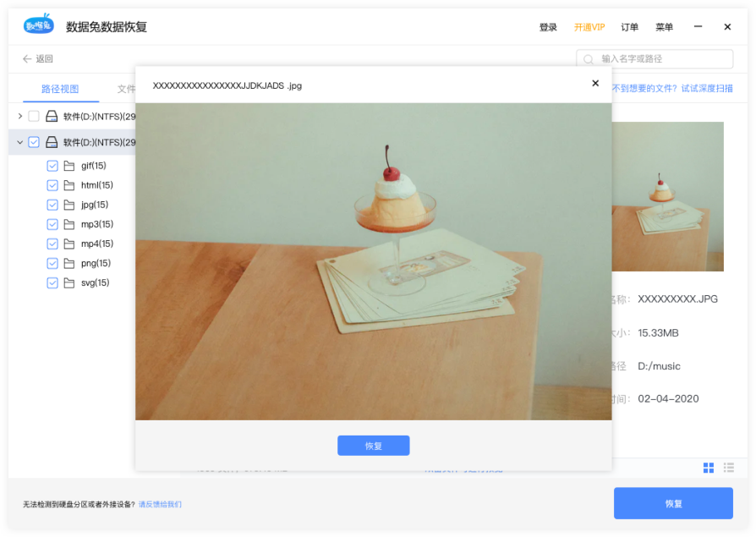Click the back arrow icon
Screen dimensions: 756x537
pyautogui.click(x=27, y=59)
